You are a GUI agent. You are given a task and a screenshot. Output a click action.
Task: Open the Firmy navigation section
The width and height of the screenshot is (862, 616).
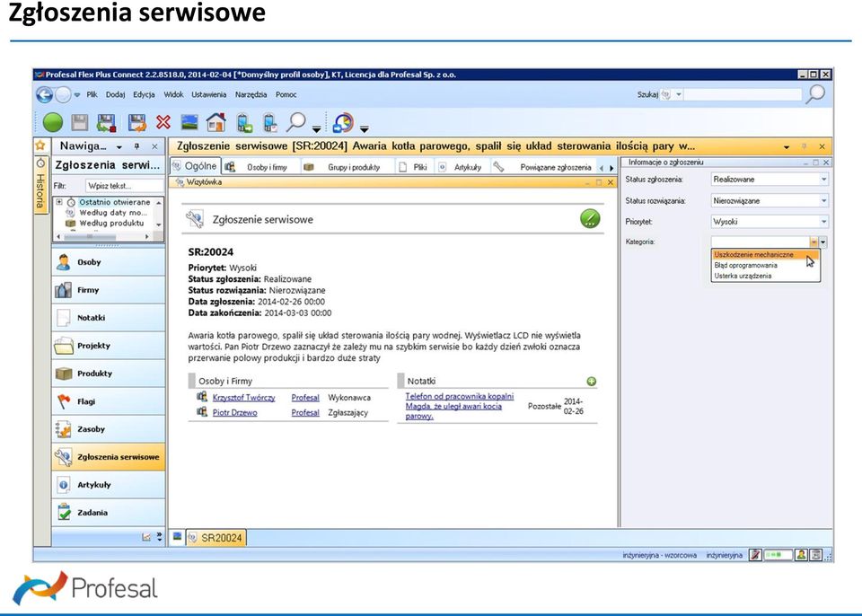click(x=109, y=290)
